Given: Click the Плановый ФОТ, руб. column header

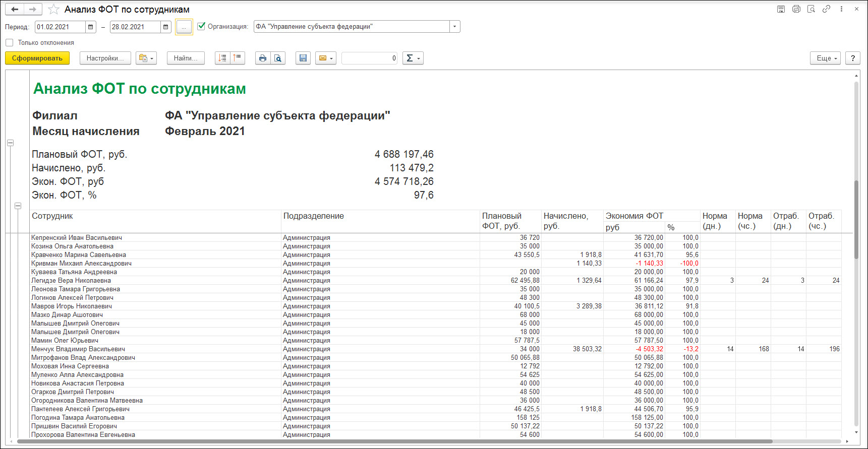Looking at the screenshot, I should click(510, 221).
